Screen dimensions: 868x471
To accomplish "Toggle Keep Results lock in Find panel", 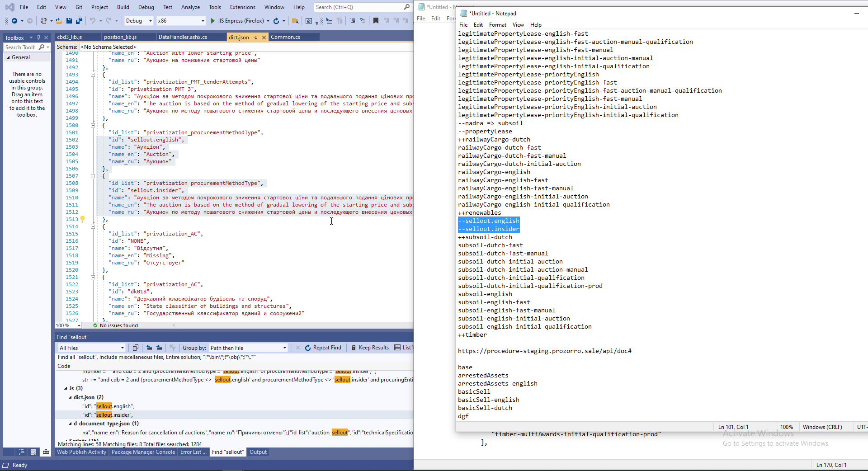I will tap(370, 348).
